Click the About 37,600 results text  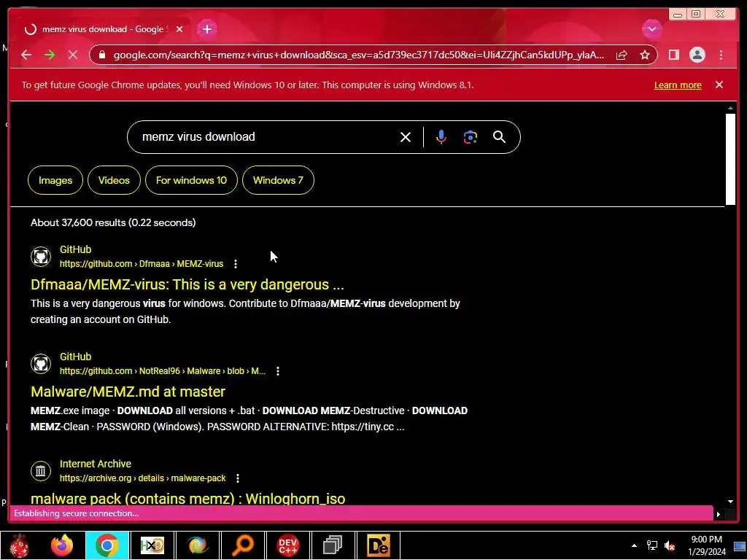point(113,222)
